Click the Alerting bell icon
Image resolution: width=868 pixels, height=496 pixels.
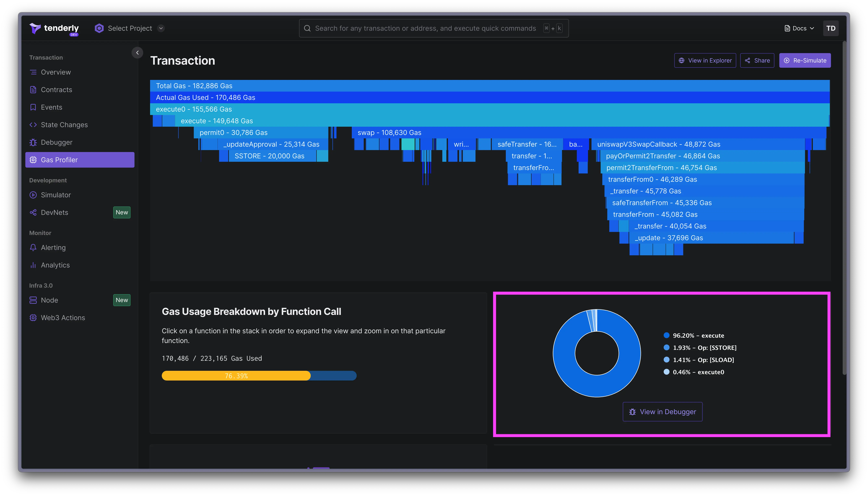click(33, 248)
